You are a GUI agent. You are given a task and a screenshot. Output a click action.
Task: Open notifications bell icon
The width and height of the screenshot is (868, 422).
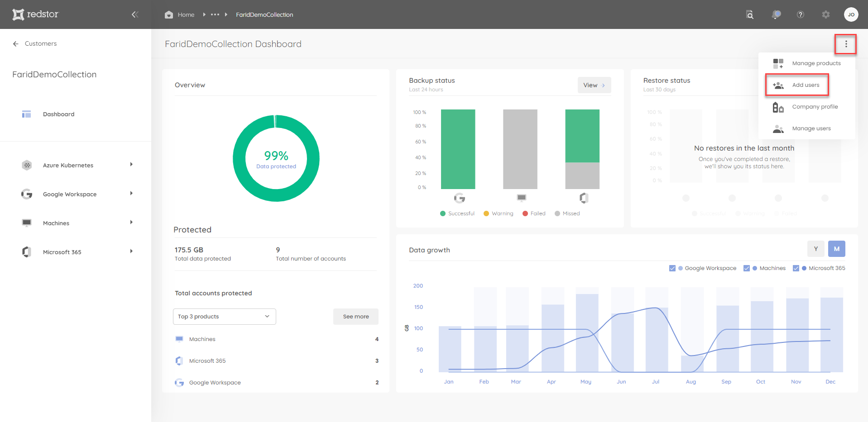[x=776, y=14]
